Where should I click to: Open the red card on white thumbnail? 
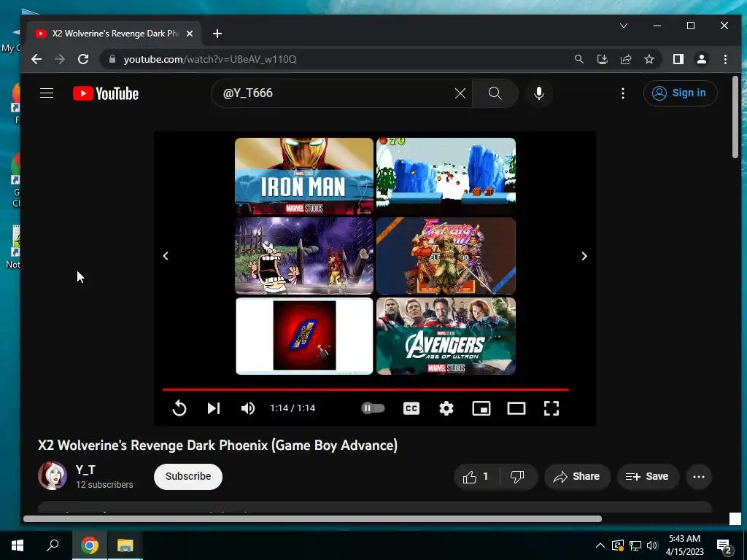[x=304, y=336]
